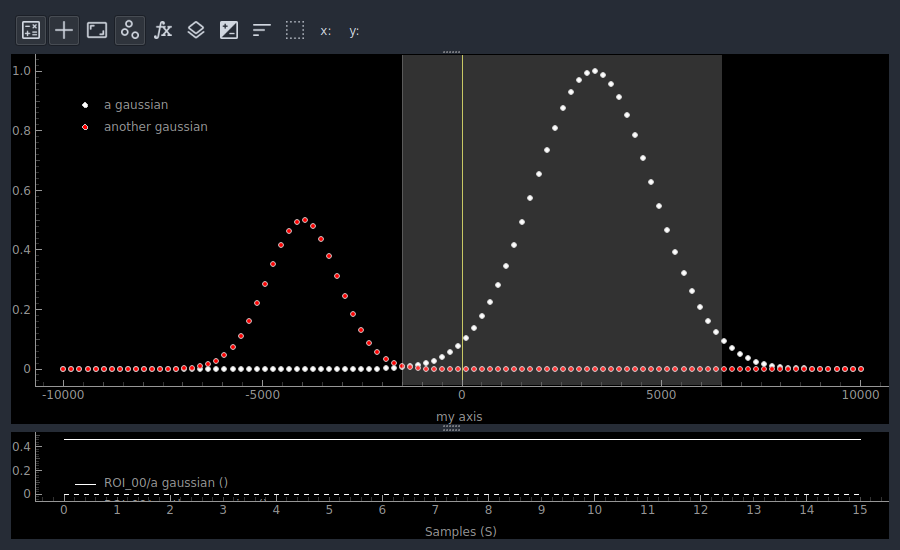Click 'another gaussian' legend entry
The width and height of the screenshot is (900, 550).
(x=156, y=127)
